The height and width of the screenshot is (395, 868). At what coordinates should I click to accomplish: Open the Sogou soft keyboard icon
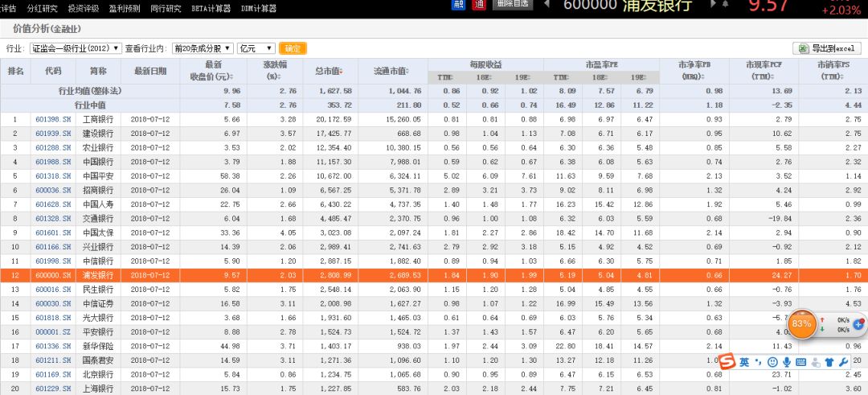point(800,362)
